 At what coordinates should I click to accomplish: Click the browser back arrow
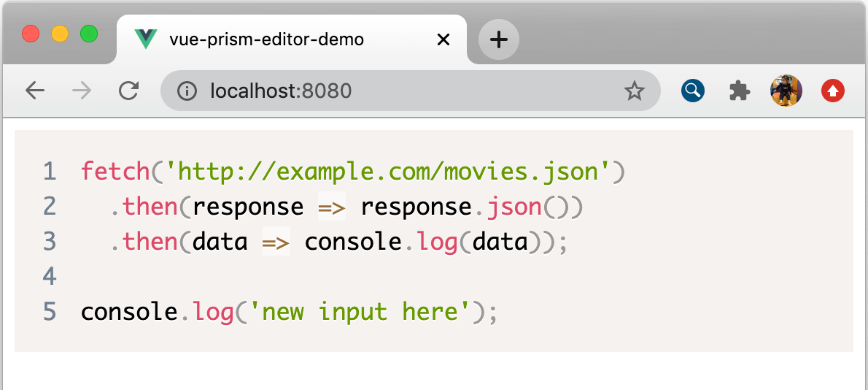34,91
